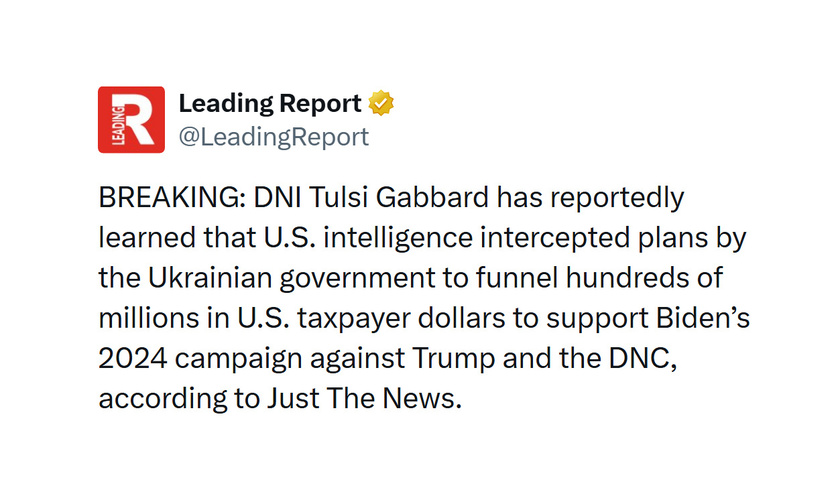
Task: Click the @LeadingReport handle
Action: [273, 137]
